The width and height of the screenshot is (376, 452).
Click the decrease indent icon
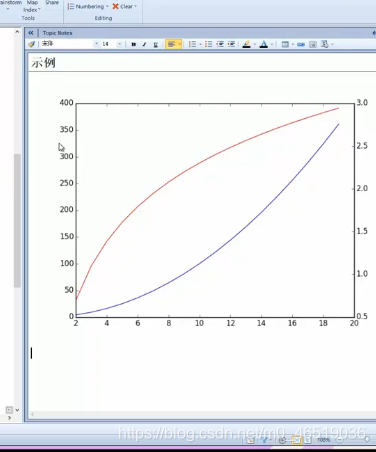click(220, 44)
